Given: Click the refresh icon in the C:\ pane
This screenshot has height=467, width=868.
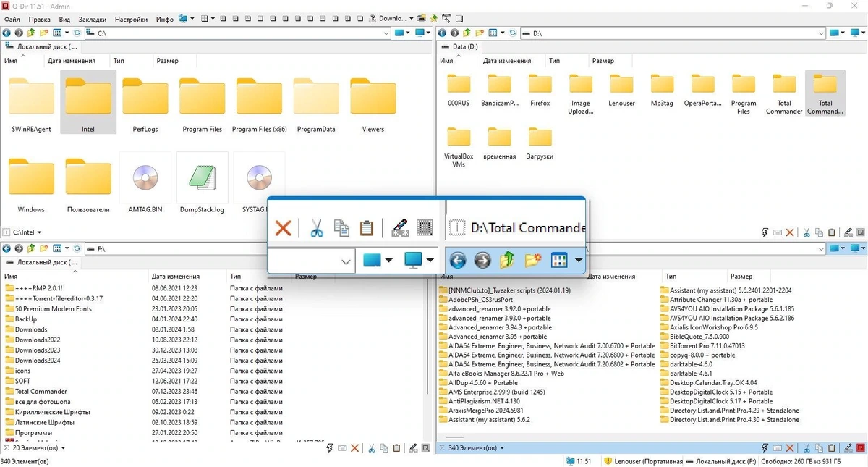Looking at the screenshot, I should (77, 33).
